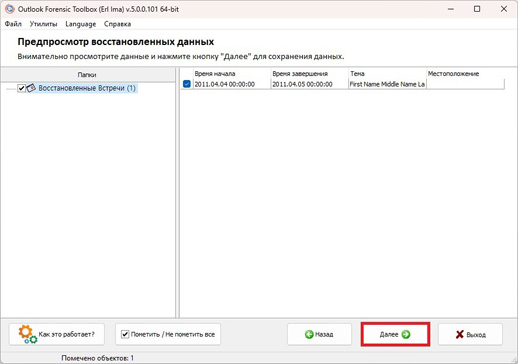Go back with the Назад button
The height and width of the screenshot is (364, 518).
coord(319,334)
